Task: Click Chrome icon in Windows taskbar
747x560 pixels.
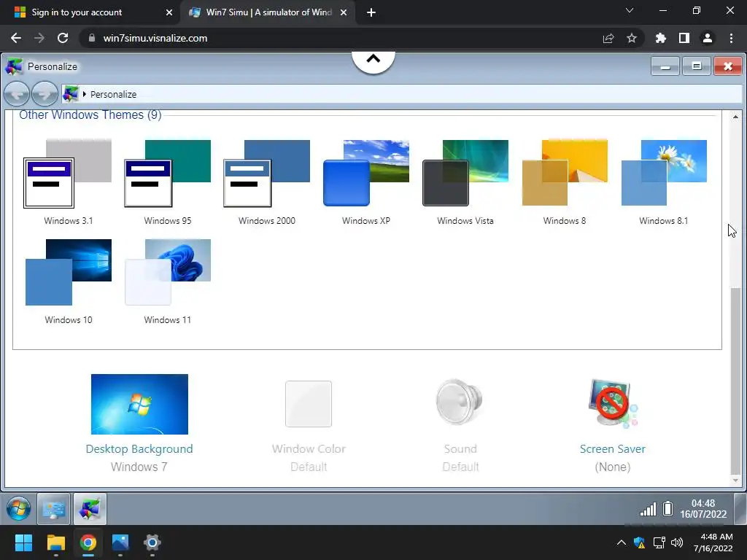Action: tap(88, 542)
